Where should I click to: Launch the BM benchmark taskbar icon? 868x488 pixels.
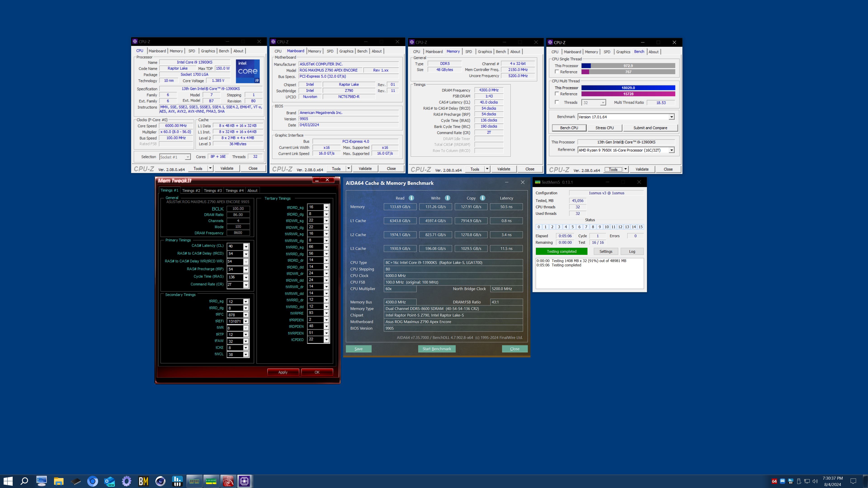point(144,481)
